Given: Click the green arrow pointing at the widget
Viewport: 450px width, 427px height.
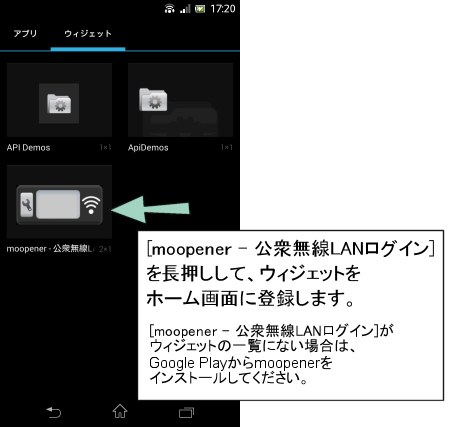Looking at the screenshot, I should pyautogui.click(x=150, y=209).
